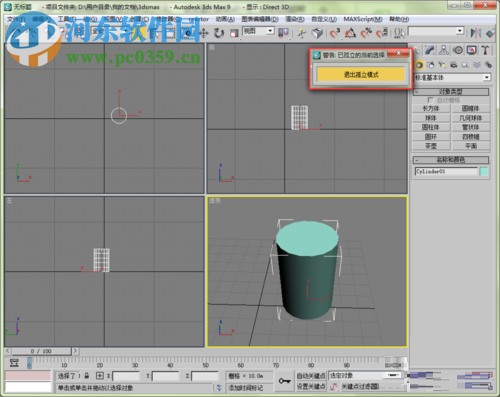Switch to the Motion command panel tab
Viewport: 500px width, 397px height.
tap(458, 50)
